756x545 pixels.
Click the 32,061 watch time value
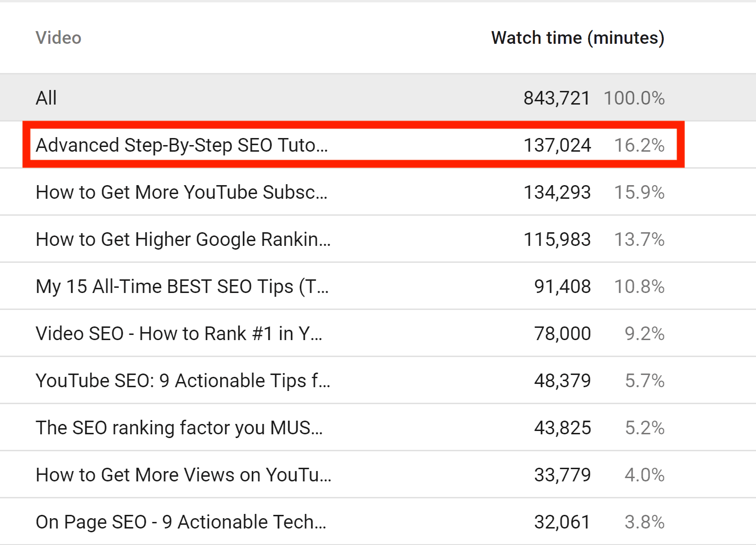(x=562, y=522)
